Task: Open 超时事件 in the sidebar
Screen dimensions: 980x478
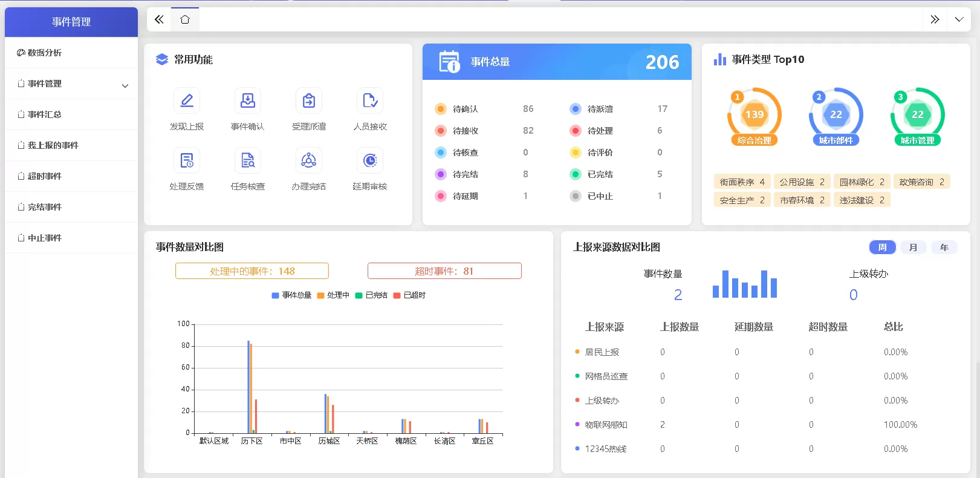Action: [x=71, y=176]
